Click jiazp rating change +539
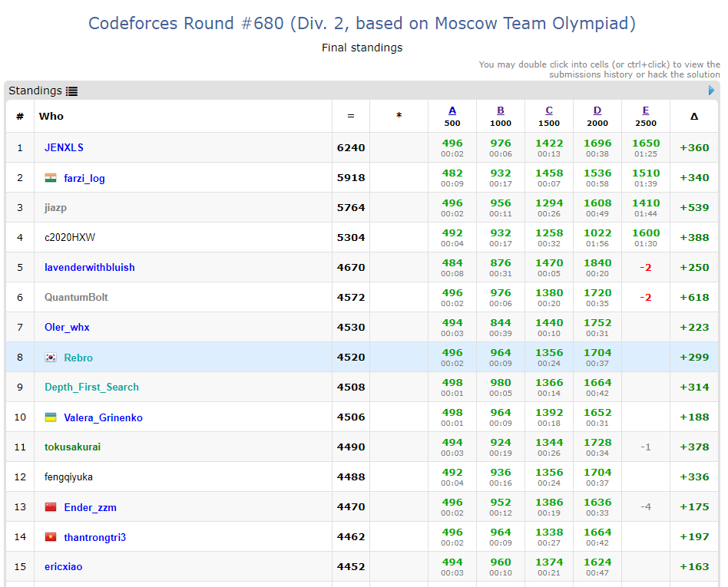This screenshot has height=587, width=728. [694, 207]
